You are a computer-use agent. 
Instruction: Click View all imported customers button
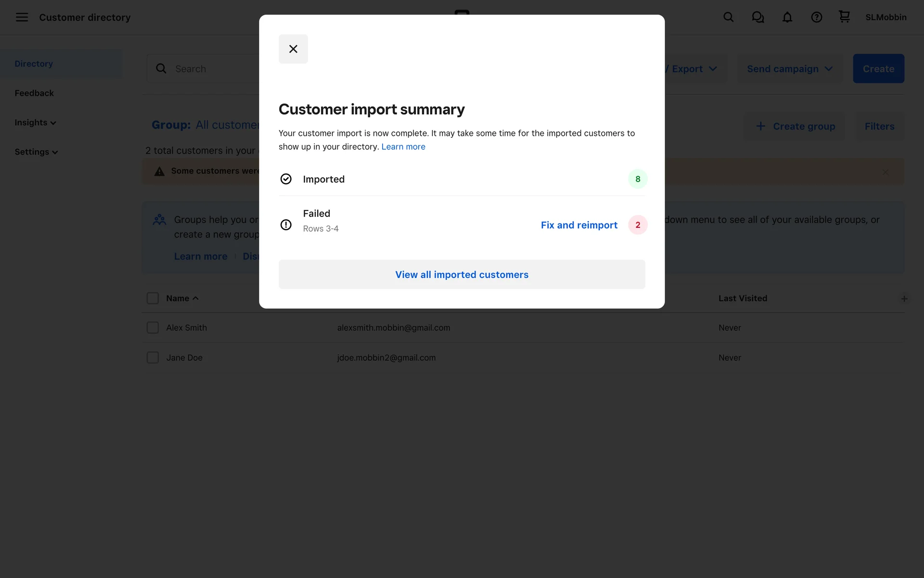(x=462, y=275)
